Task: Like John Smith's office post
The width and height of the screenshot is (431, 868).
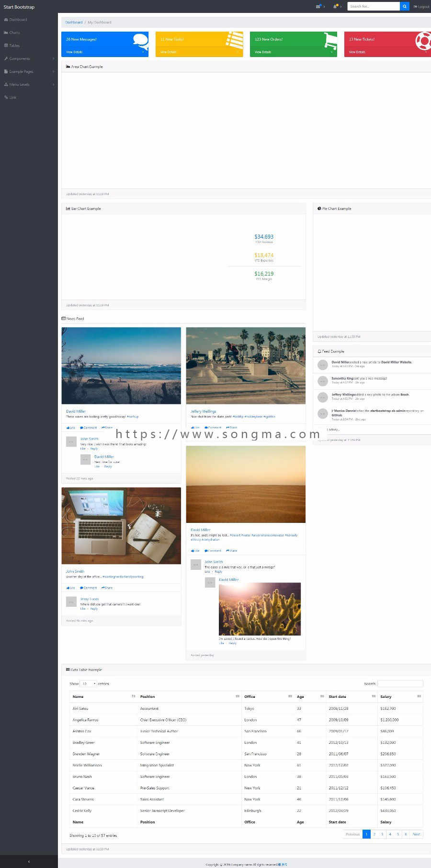Action: pos(70,588)
